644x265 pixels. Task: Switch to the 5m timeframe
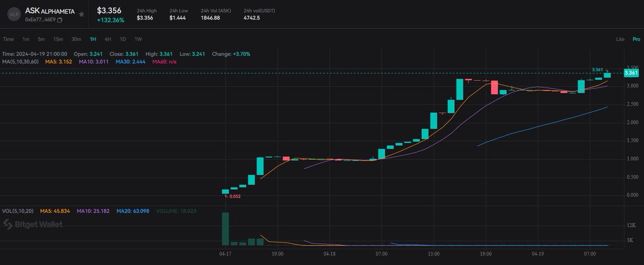tap(41, 39)
